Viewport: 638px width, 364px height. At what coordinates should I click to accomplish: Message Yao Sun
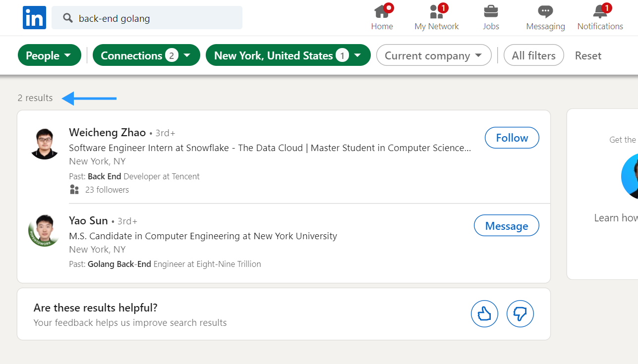(x=506, y=226)
